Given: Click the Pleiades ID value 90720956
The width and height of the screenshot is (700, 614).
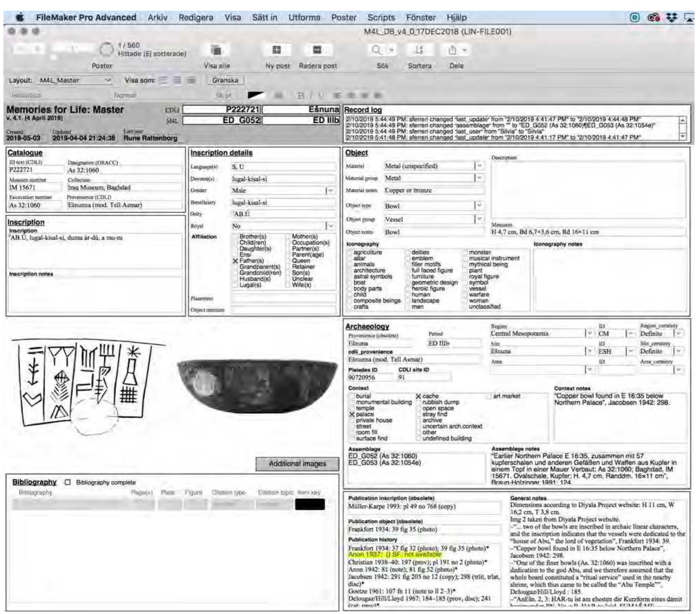Looking at the screenshot, I should pos(370,377).
